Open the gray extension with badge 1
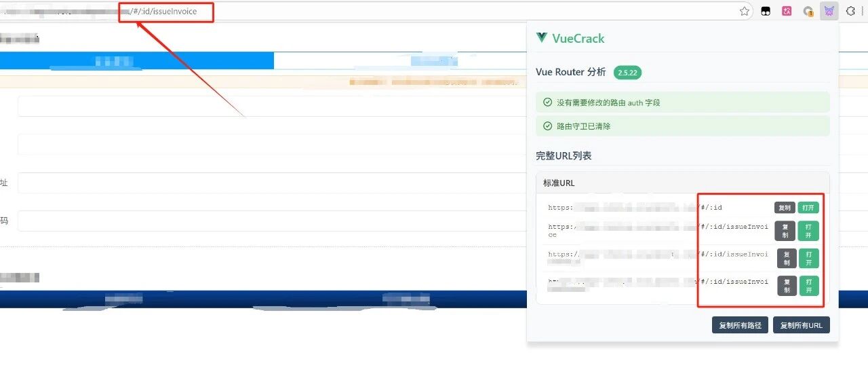868x370 pixels. [808, 11]
